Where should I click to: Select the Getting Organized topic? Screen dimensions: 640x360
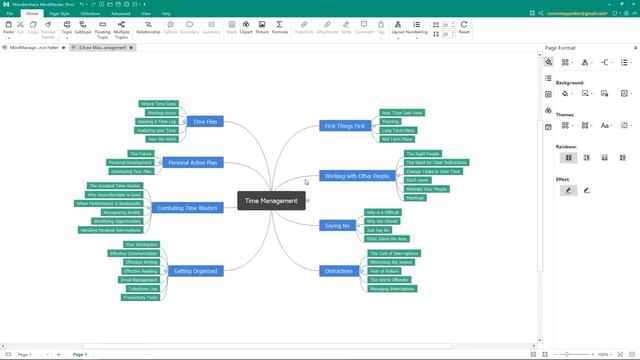(x=196, y=271)
